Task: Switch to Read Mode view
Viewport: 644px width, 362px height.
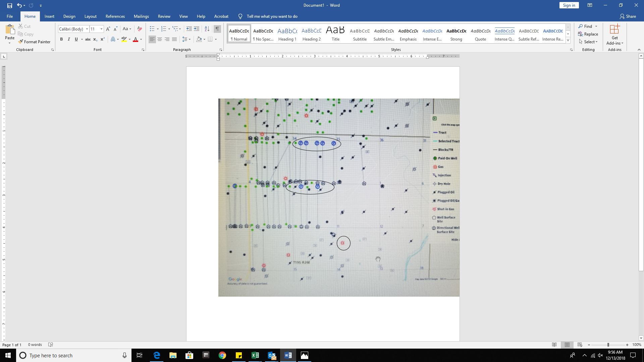Action: pos(554,345)
